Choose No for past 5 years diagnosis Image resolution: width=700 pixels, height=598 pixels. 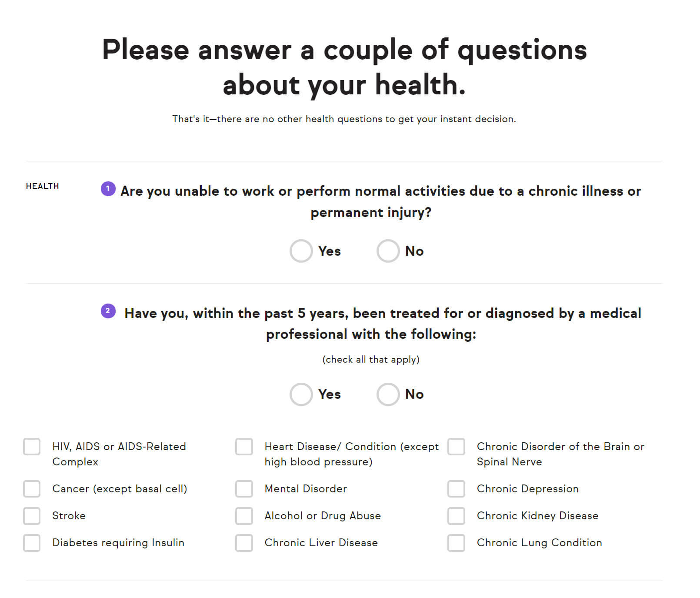[x=388, y=394]
